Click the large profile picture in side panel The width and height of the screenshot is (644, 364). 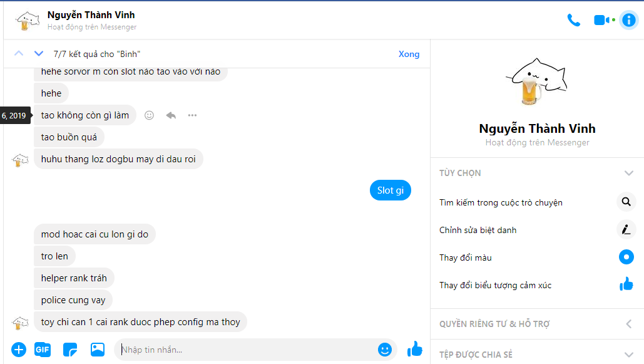(537, 82)
